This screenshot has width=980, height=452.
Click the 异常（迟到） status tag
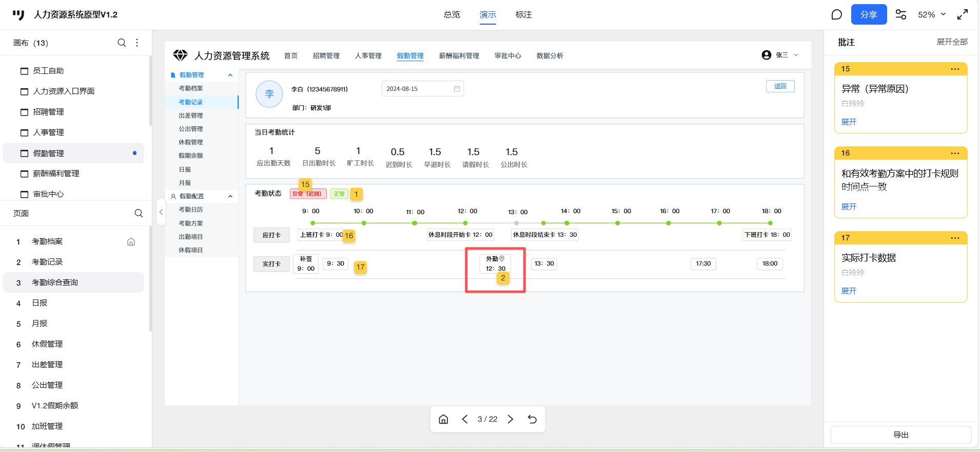coord(308,194)
